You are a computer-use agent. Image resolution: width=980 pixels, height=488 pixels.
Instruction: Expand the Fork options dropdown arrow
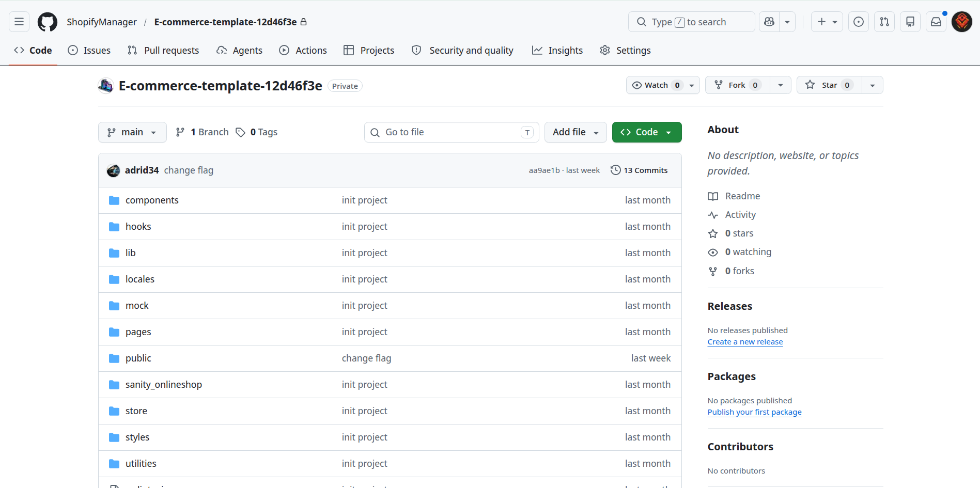(781, 85)
